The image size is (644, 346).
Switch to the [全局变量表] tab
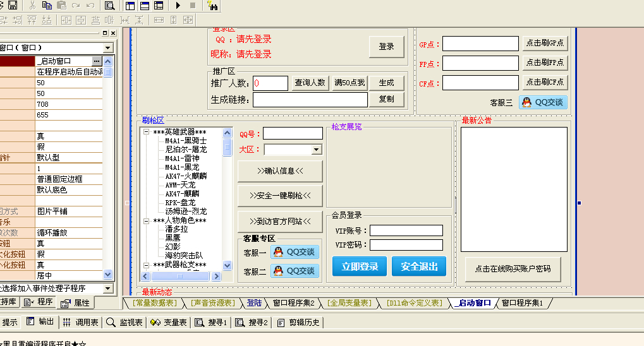(349, 303)
